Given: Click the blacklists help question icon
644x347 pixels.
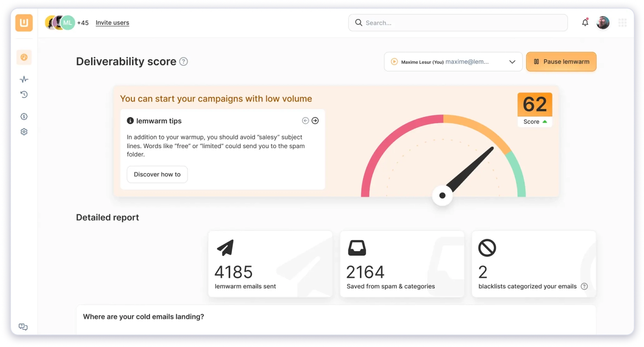Looking at the screenshot, I should 584,286.
